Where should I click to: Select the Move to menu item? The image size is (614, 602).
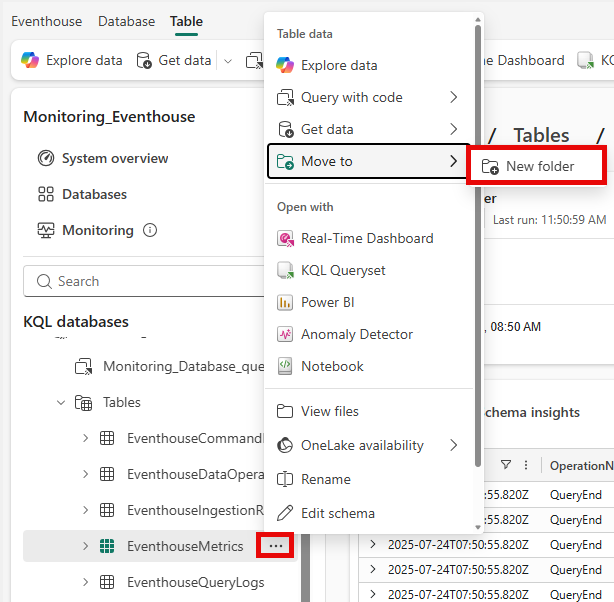pos(369,161)
